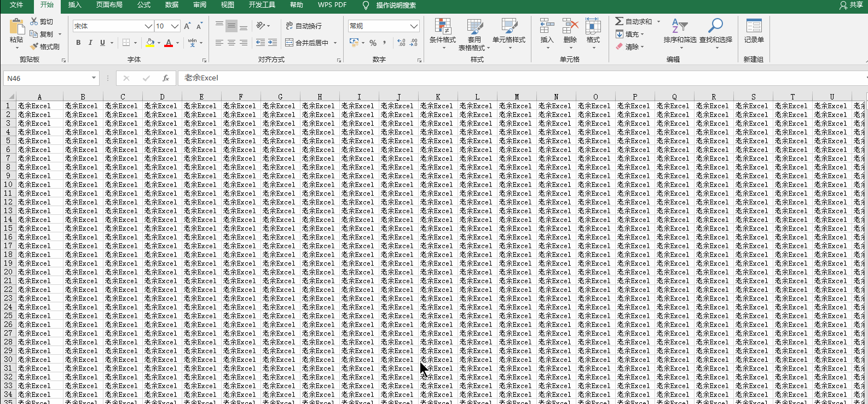Click the Clear (清除) button

pos(630,46)
